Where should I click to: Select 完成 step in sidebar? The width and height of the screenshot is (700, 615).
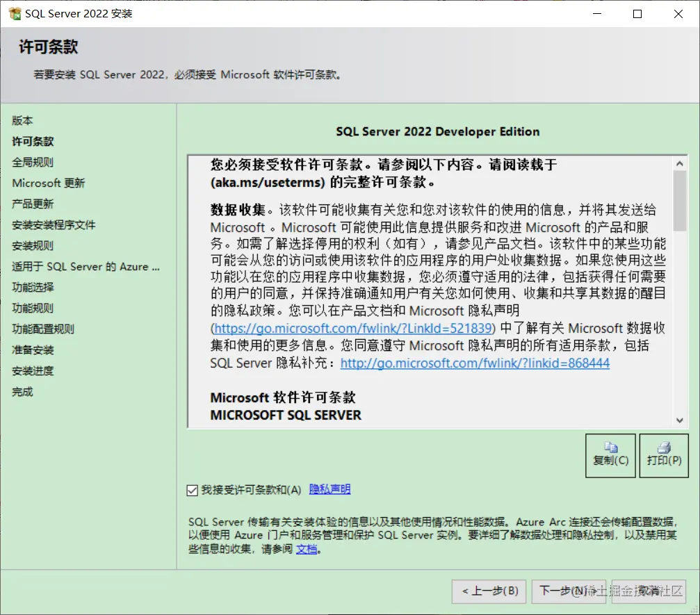22,392
